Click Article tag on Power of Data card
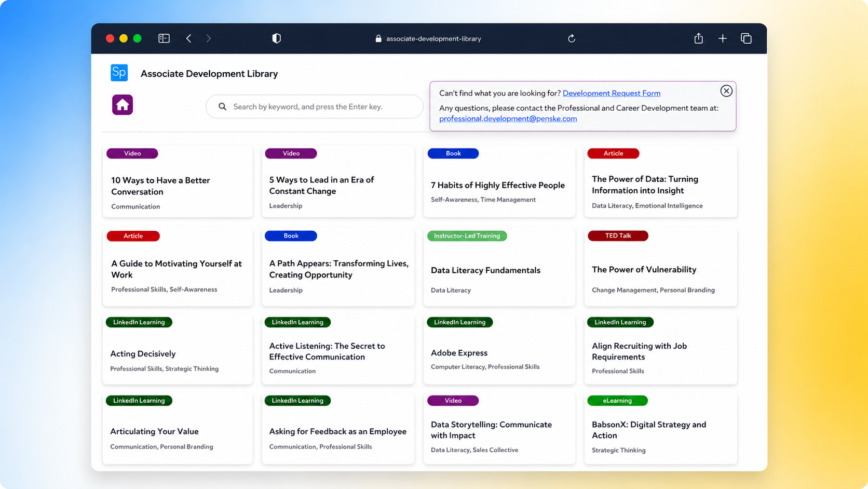This screenshot has height=489, width=868. click(613, 153)
